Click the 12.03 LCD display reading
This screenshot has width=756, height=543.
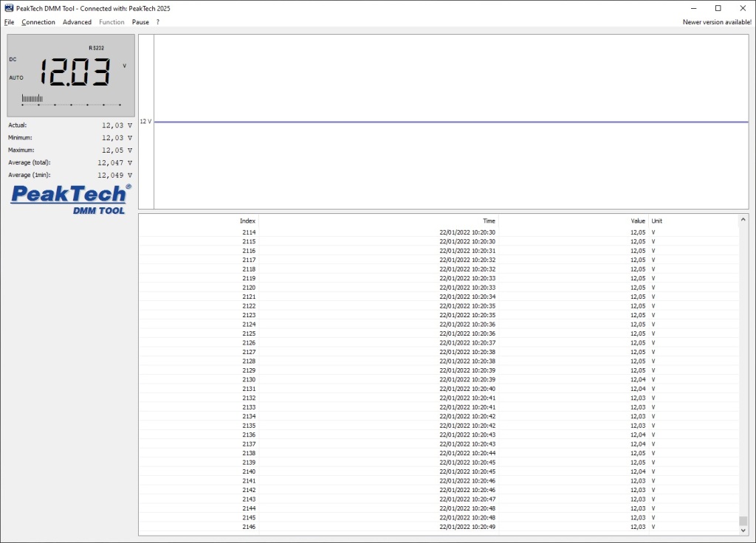75,72
